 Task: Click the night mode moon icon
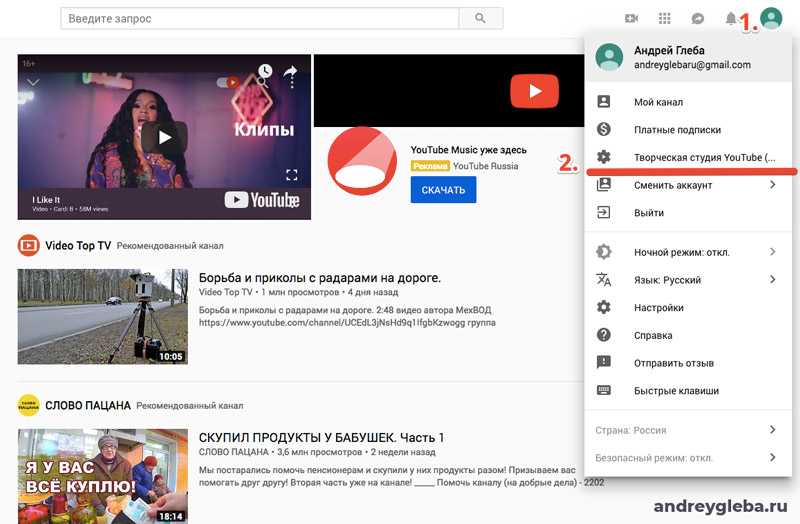(x=604, y=252)
